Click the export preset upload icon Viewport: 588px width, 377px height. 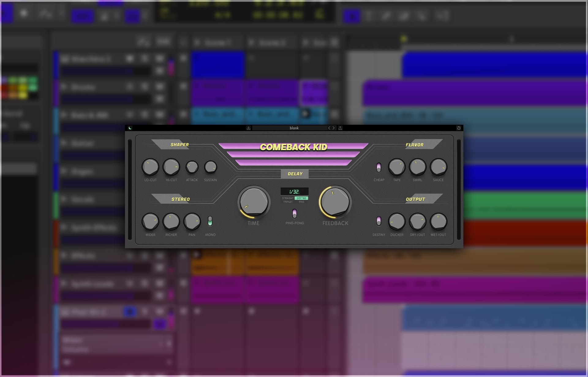coord(340,128)
